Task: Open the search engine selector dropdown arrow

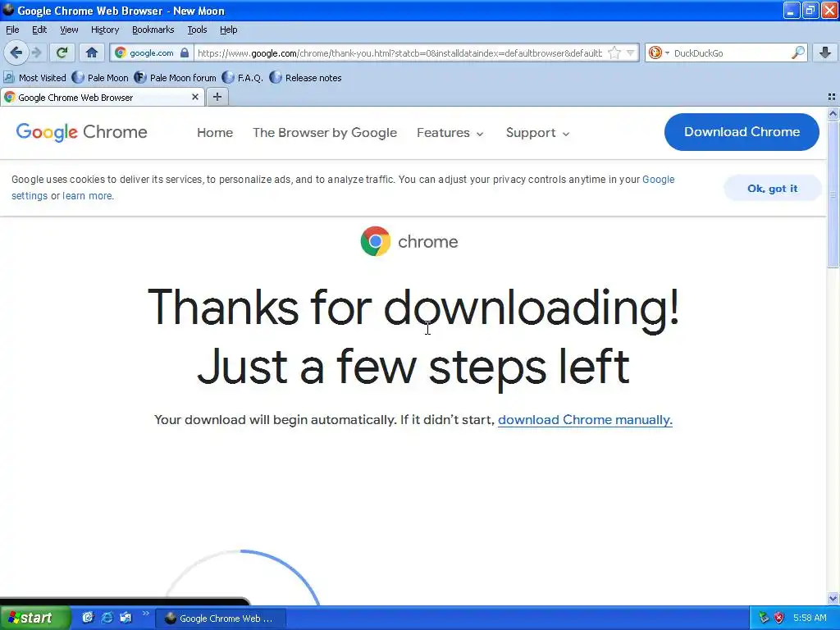Action: pos(667,52)
